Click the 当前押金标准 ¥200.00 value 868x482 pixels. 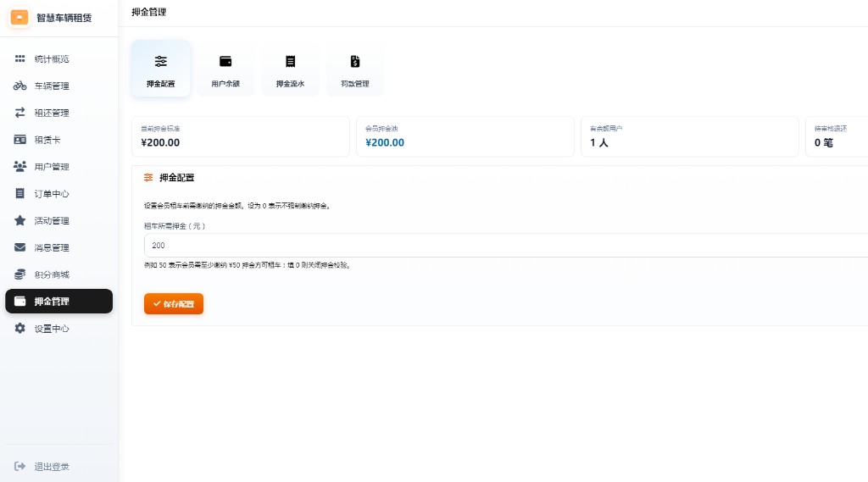click(x=160, y=142)
